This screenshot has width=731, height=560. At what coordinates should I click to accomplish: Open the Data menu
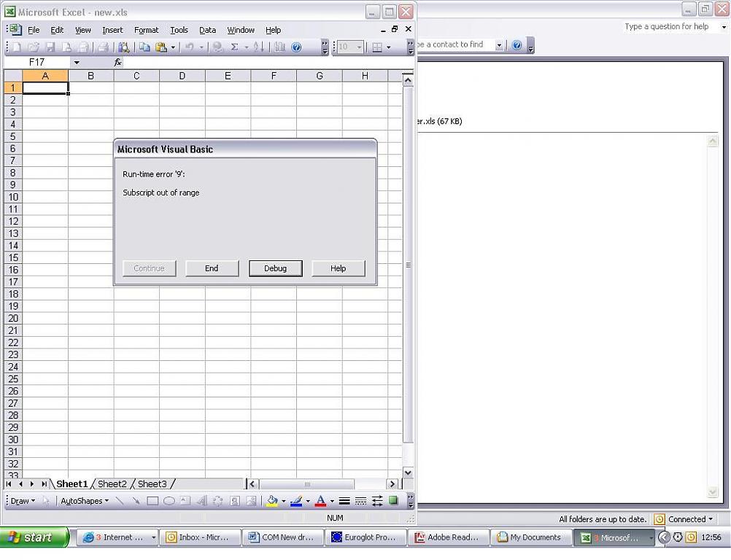coord(207,30)
